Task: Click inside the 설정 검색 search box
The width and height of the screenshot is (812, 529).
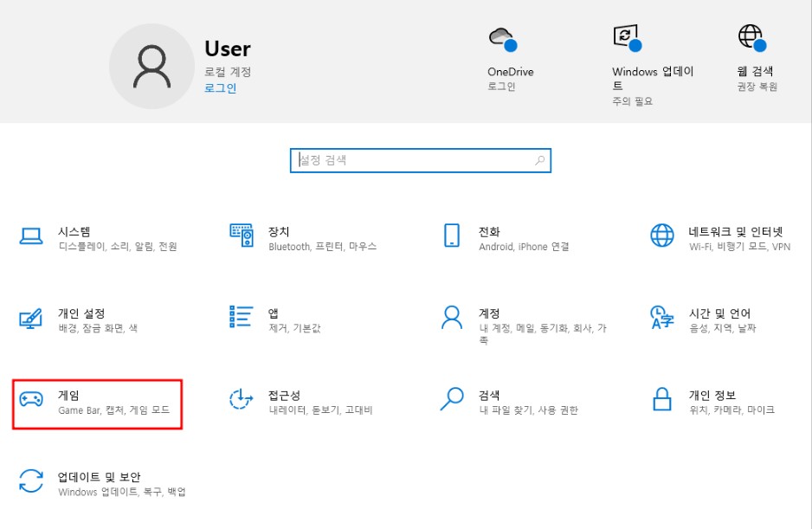Action: point(420,160)
